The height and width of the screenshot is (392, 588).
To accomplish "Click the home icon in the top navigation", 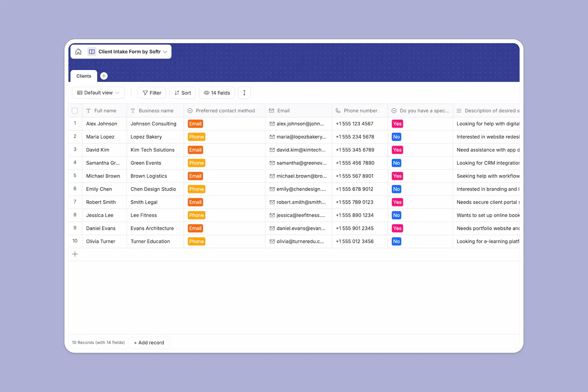I will 78,51.
